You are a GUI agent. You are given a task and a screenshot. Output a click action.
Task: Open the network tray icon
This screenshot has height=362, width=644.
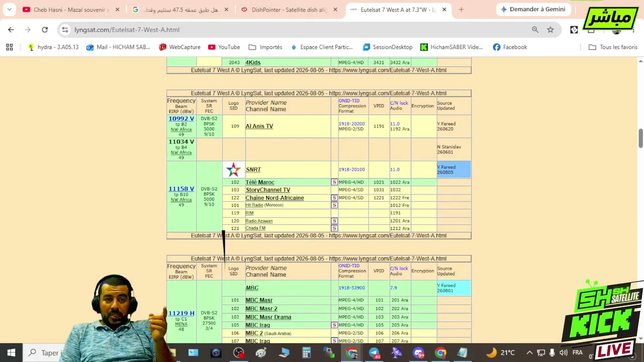[x=541, y=352]
